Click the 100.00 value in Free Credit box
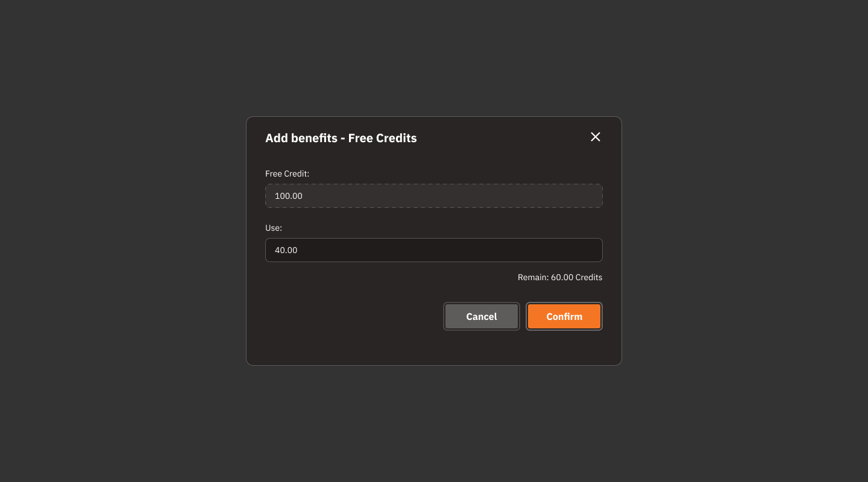 point(289,196)
